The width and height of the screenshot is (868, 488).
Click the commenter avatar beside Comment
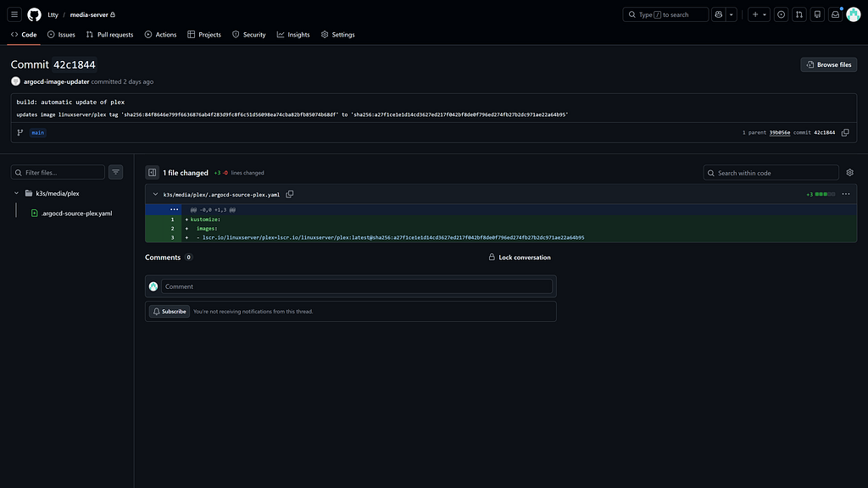153,286
